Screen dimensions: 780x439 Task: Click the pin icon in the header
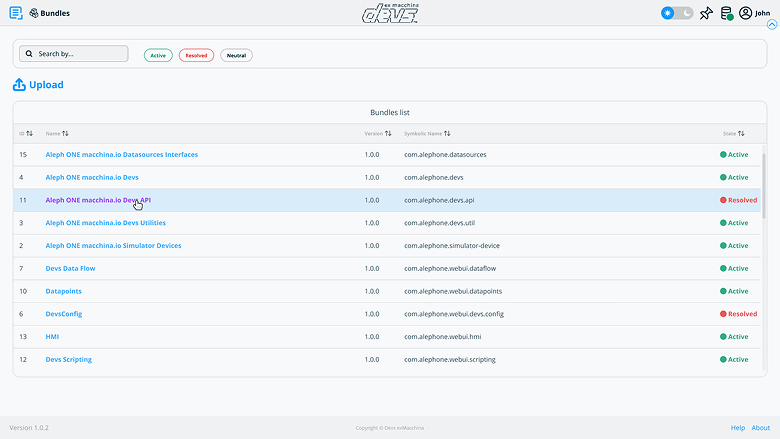pos(706,13)
